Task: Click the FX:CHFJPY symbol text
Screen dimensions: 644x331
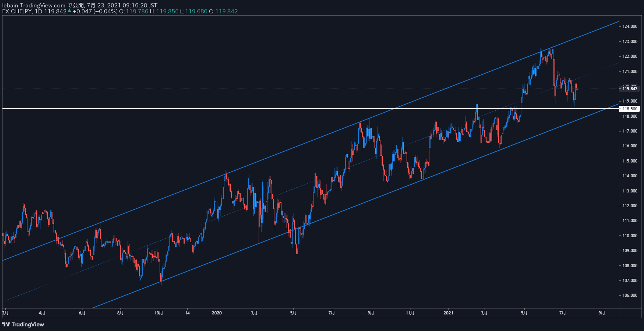Action: point(17,11)
